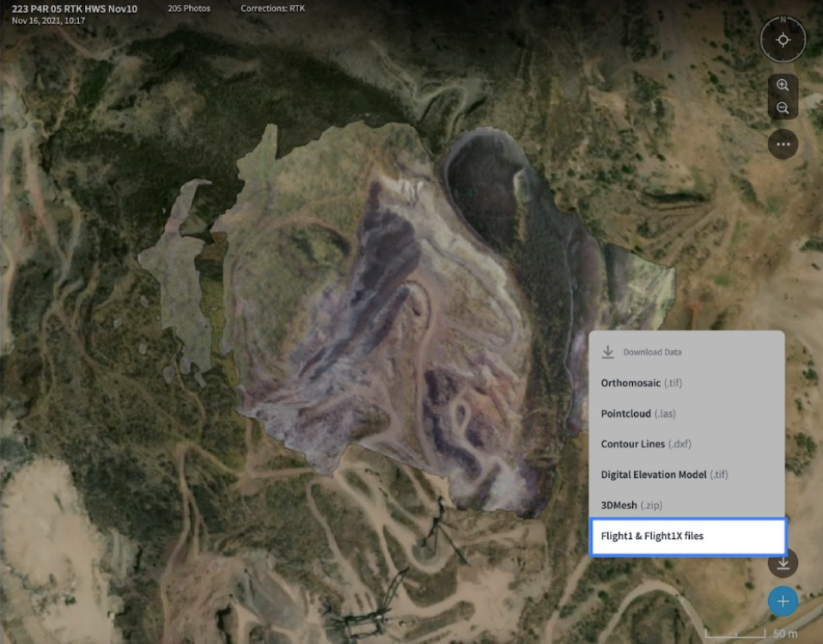Download the Orthomosaic (.tif) file

686,383
